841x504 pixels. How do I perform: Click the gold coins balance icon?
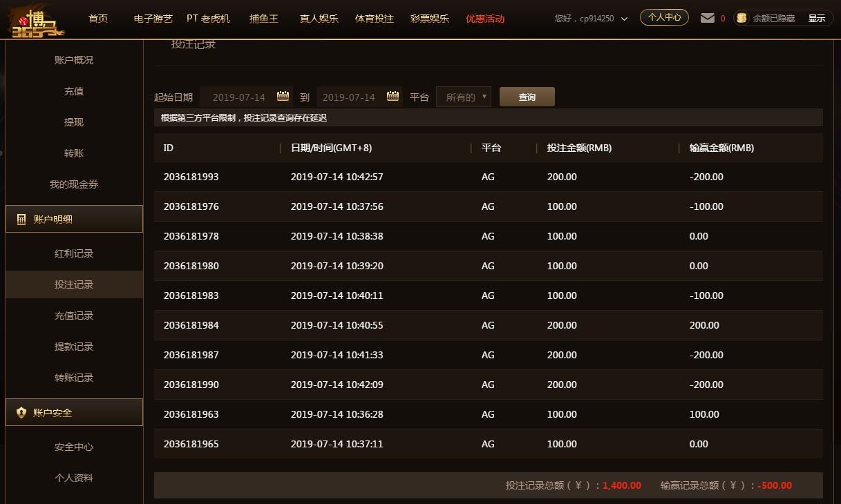(741, 18)
